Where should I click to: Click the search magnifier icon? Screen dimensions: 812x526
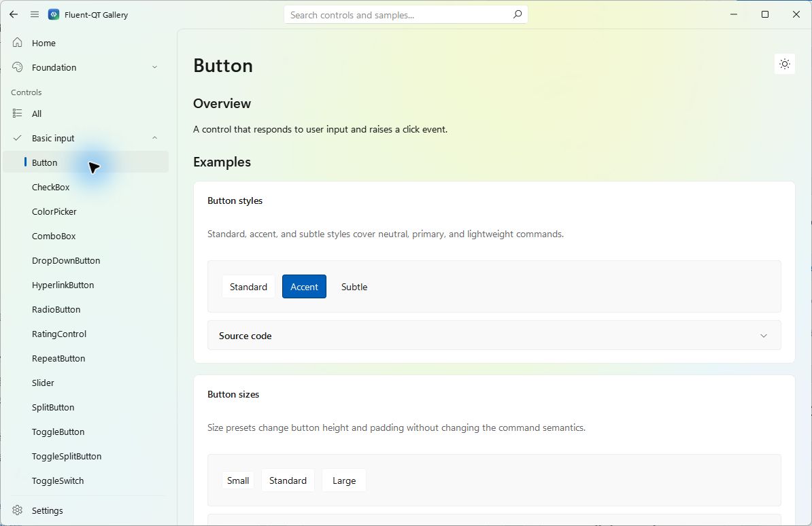pyautogui.click(x=517, y=14)
